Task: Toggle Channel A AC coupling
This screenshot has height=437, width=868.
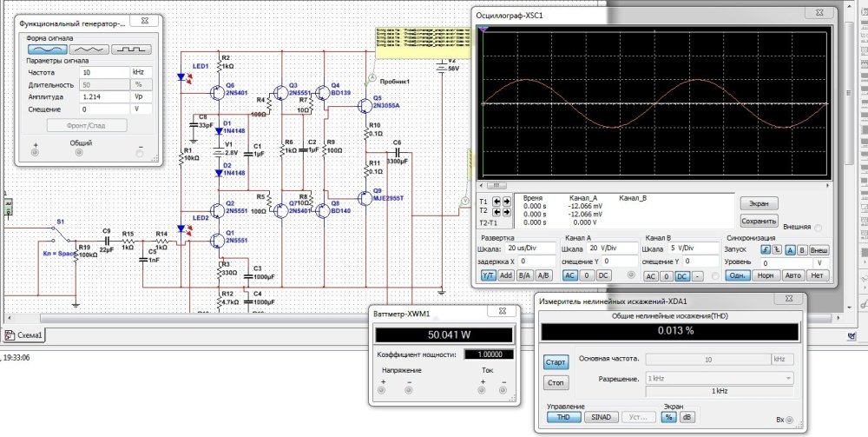Action: tap(569, 275)
